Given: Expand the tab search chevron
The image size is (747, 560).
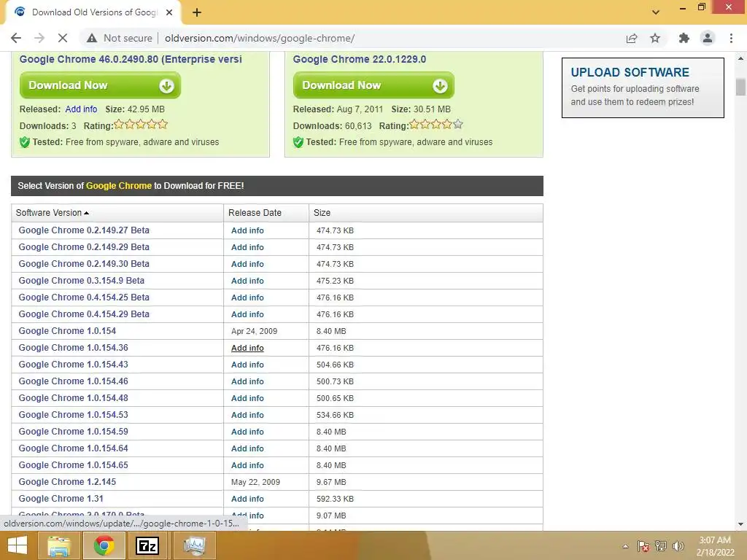Looking at the screenshot, I should (x=656, y=12).
